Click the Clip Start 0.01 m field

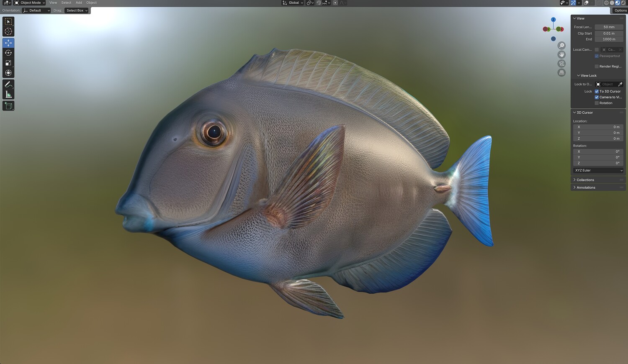click(x=609, y=33)
